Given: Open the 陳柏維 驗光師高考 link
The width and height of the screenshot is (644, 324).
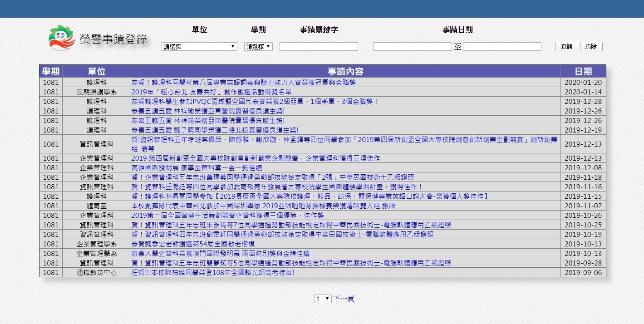Looking at the screenshot, I should [x=212, y=273].
